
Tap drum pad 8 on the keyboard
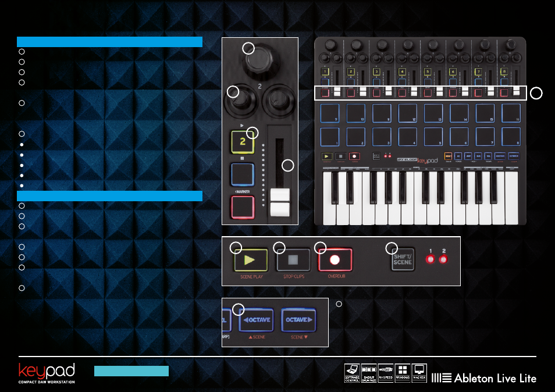pyautogui.click(x=511, y=137)
